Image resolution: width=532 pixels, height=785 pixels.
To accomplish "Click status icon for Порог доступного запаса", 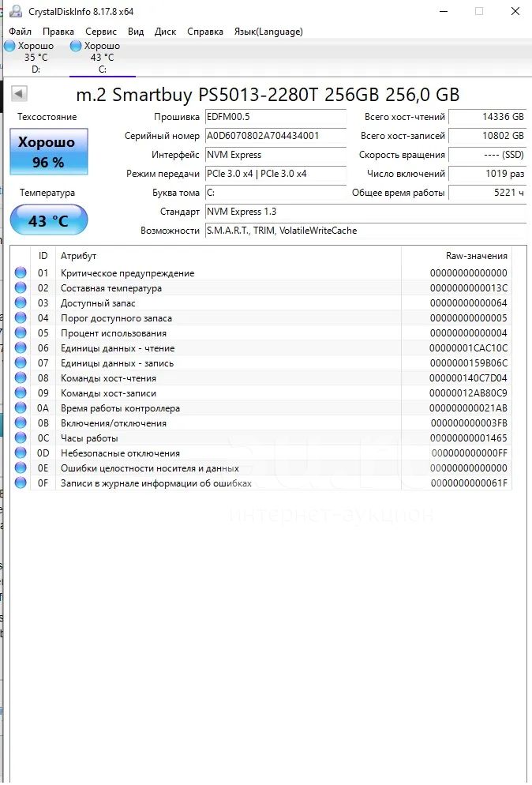I will coord(21,318).
